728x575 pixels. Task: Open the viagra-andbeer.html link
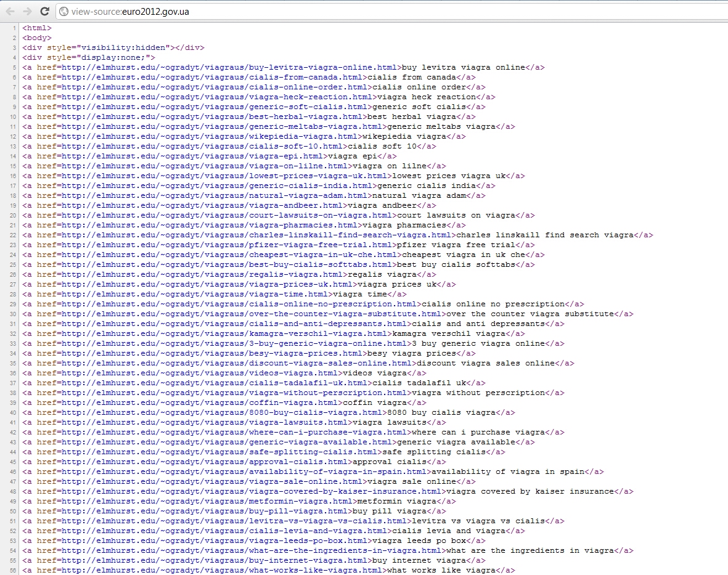[202, 206]
